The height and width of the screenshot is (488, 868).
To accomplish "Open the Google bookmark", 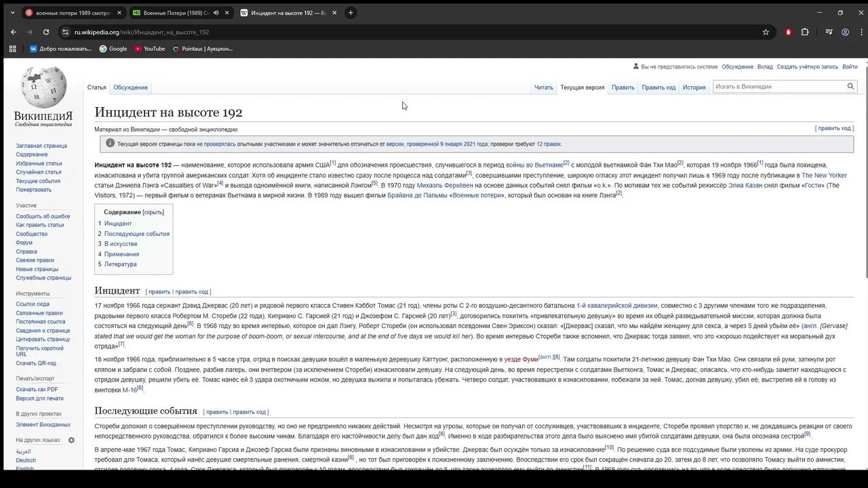I will [113, 49].
